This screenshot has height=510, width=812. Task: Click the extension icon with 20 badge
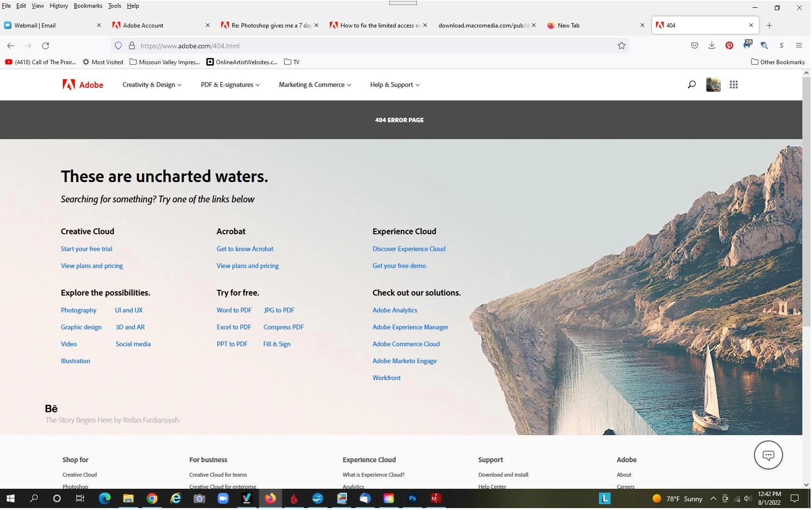(747, 45)
